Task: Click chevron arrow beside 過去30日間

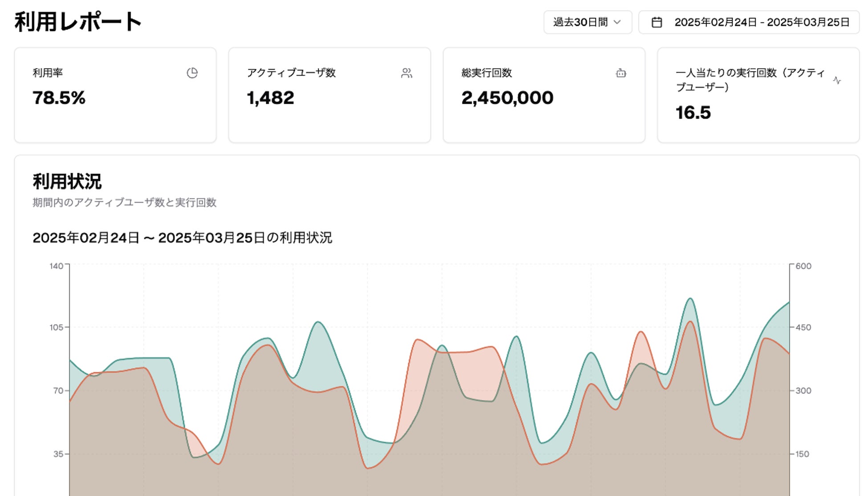Action: pyautogui.click(x=617, y=22)
